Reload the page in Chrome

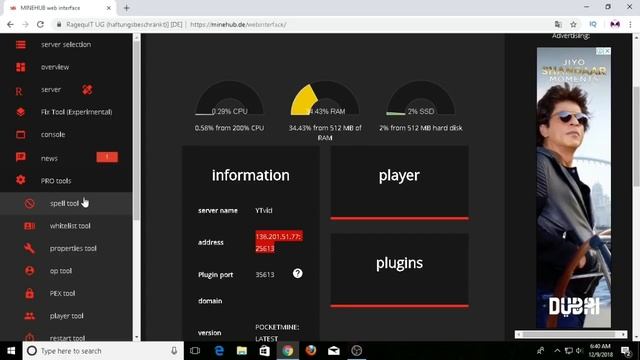point(40,24)
